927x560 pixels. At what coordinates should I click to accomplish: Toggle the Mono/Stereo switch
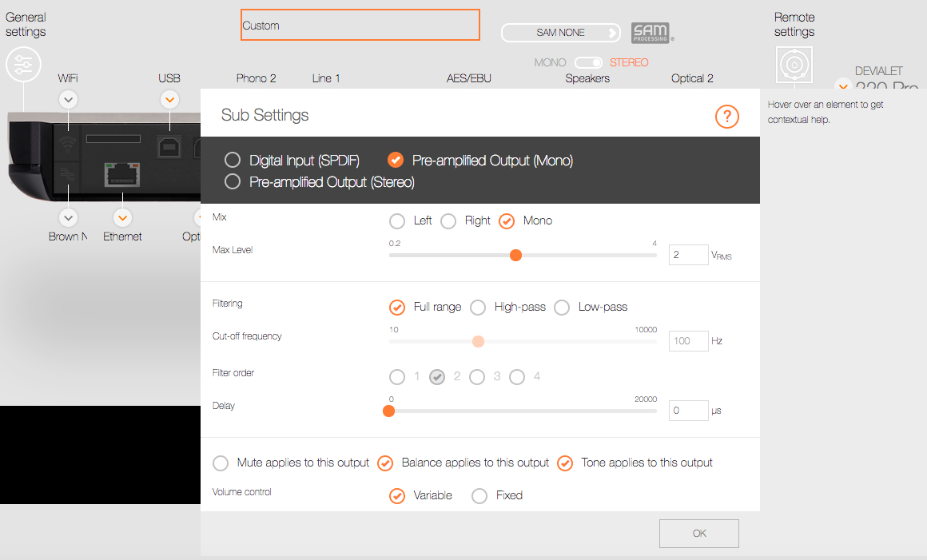click(588, 62)
